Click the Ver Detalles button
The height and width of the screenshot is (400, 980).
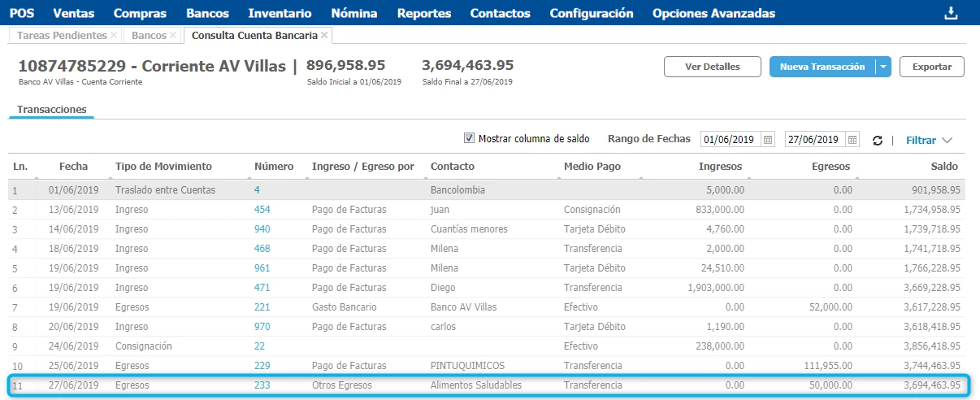tap(712, 67)
